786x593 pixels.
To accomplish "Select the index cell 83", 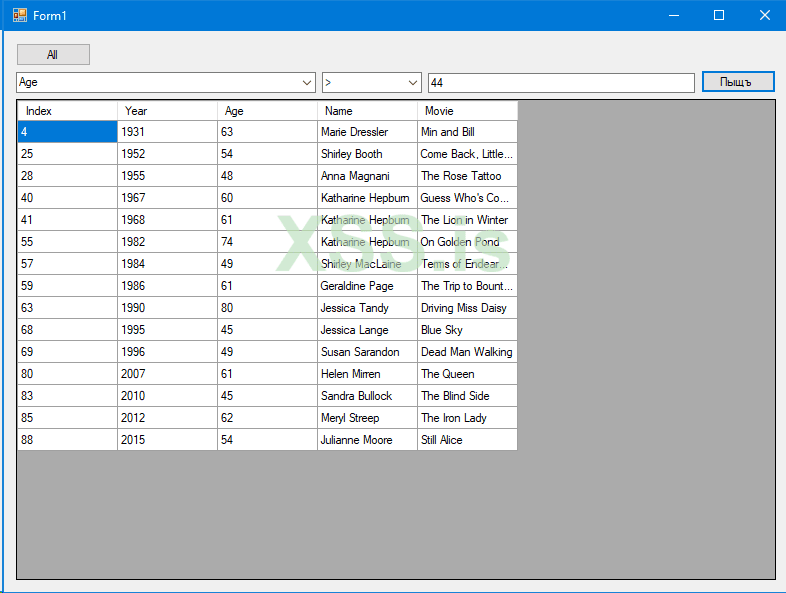I will click(68, 397).
